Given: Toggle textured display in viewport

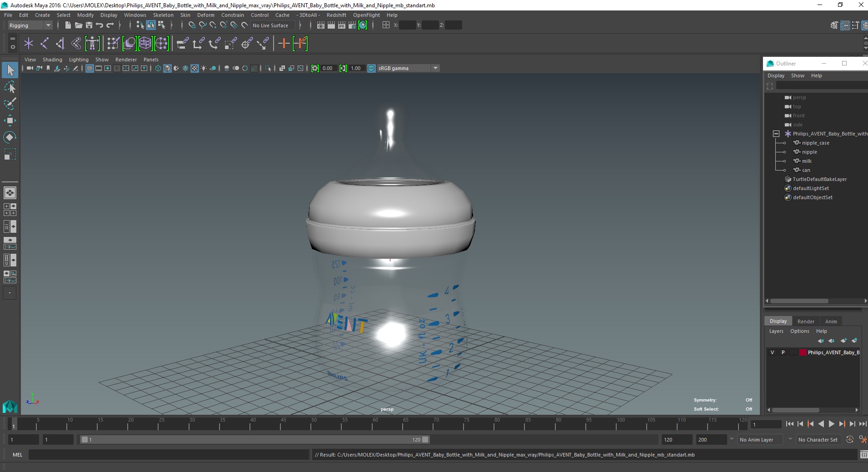Looking at the screenshot, I should (195, 68).
